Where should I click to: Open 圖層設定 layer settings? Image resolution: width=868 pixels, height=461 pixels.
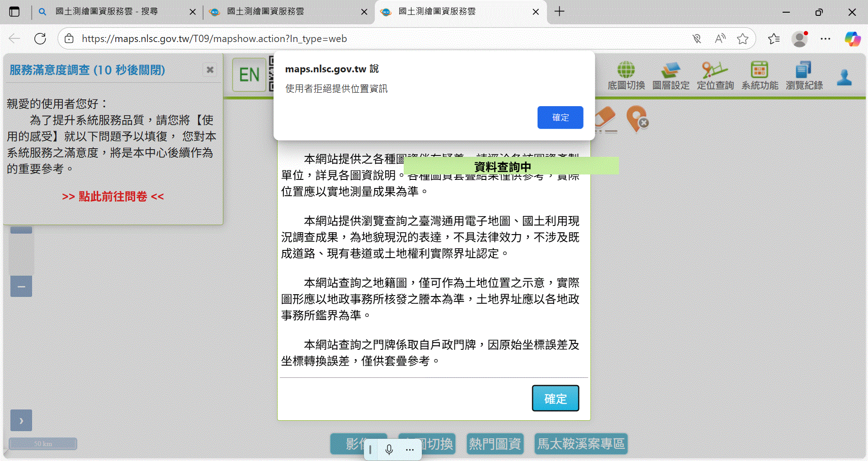tap(670, 76)
